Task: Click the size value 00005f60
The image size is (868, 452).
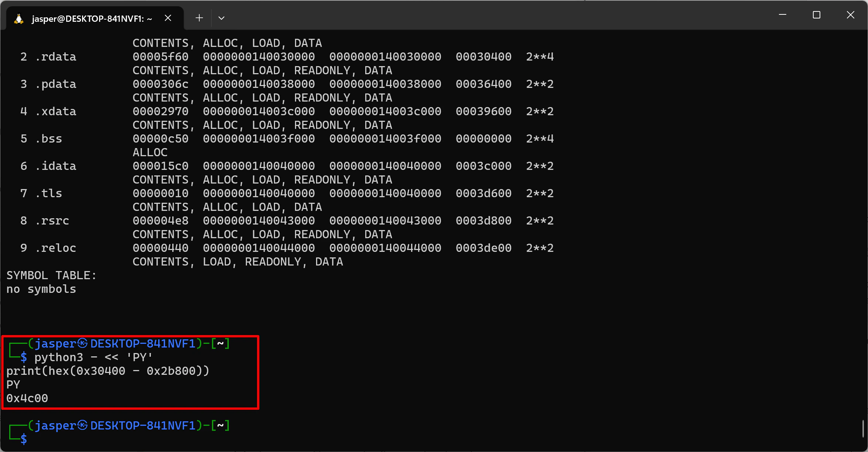Action: tap(161, 57)
